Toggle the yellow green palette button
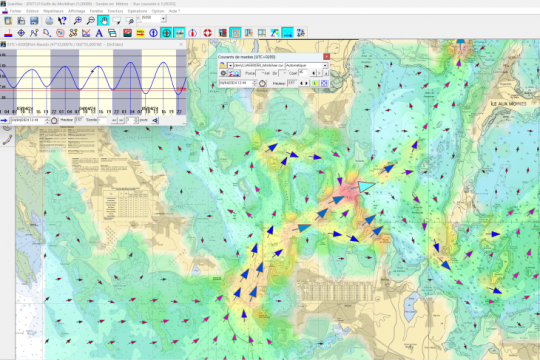540x360 pixels. tap(315, 83)
